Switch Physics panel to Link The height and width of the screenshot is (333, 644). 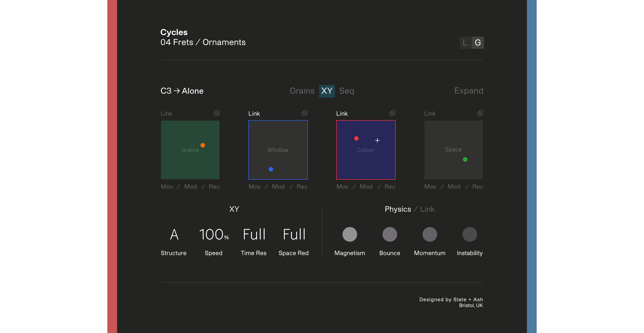pyautogui.click(x=427, y=209)
